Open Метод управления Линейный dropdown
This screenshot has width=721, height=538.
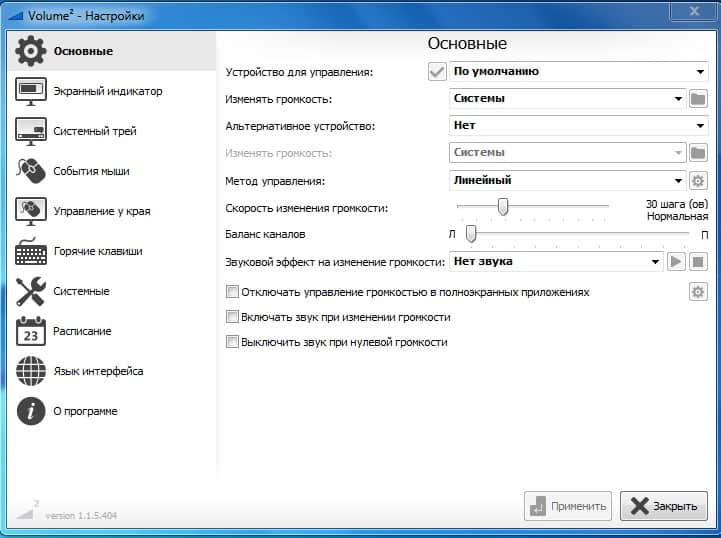click(566, 181)
